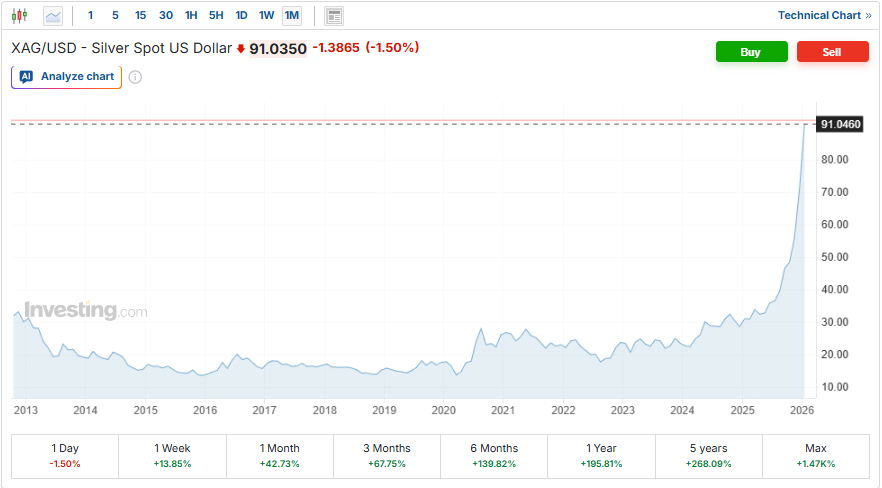Click the info icon beside Analyze chart
This screenshot has width=882, height=488.
coord(135,77)
